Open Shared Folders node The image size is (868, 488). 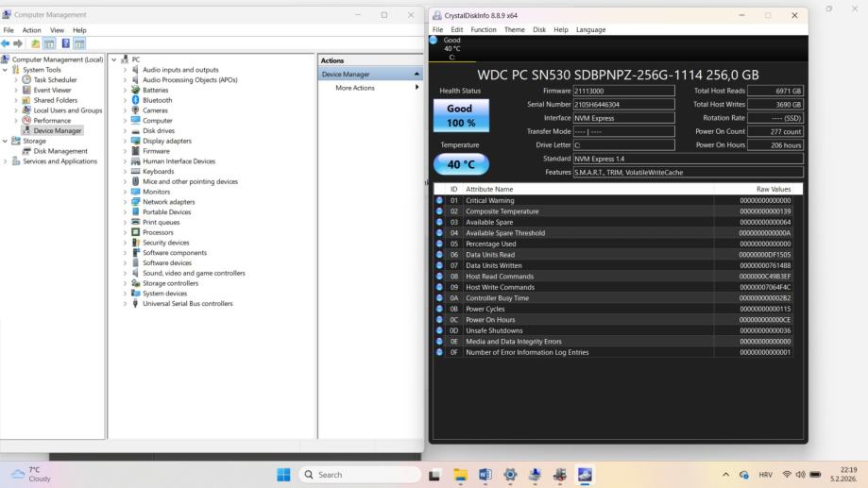click(x=56, y=100)
